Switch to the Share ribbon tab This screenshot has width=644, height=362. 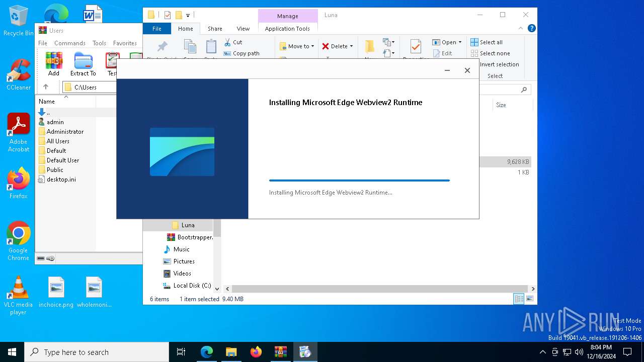[215, 29]
